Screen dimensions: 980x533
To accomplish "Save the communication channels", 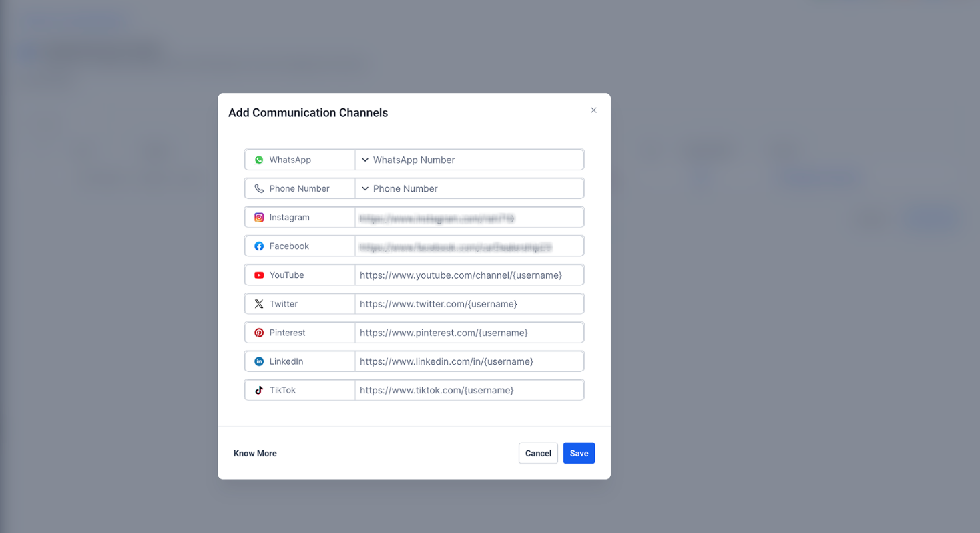I will [x=579, y=453].
